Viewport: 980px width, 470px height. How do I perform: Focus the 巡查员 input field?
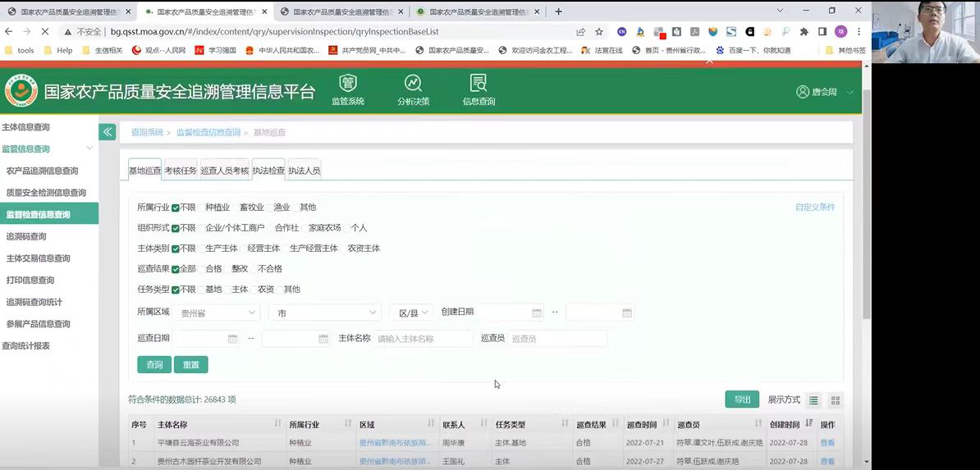(557, 339)
